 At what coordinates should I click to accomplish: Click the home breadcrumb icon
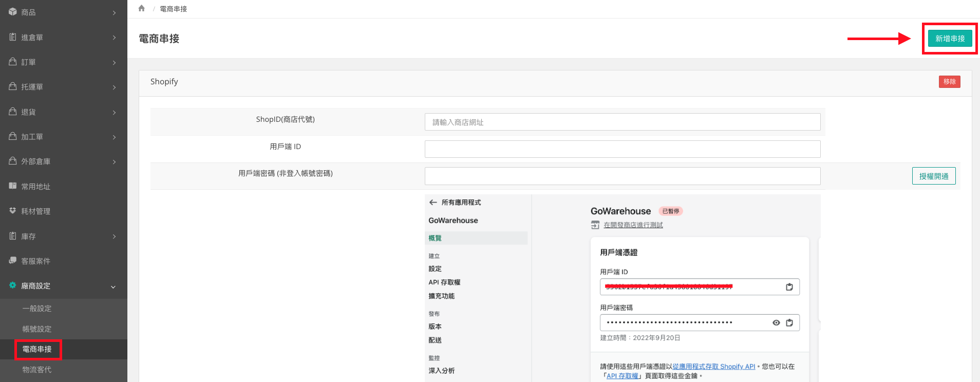(142, 8)
